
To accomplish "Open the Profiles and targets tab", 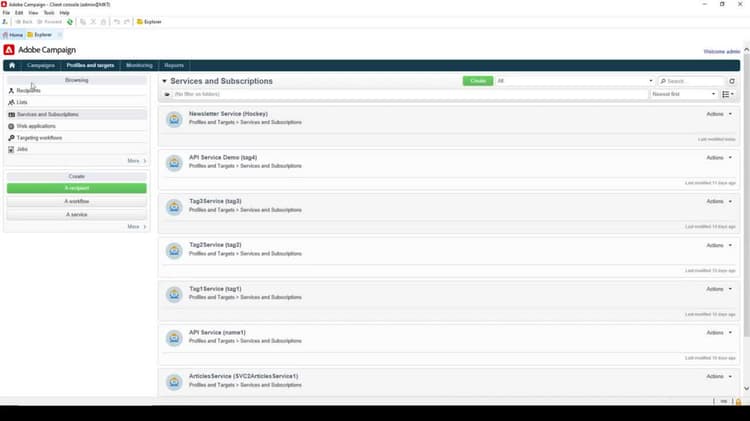I will 90,65.
